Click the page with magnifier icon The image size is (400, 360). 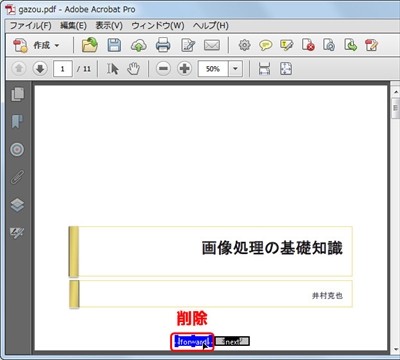pos(329,45)
